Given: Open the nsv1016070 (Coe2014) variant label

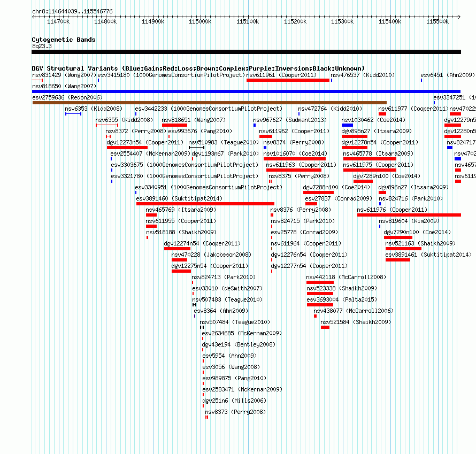Looking at the screenshot, I should pos(295,153).
